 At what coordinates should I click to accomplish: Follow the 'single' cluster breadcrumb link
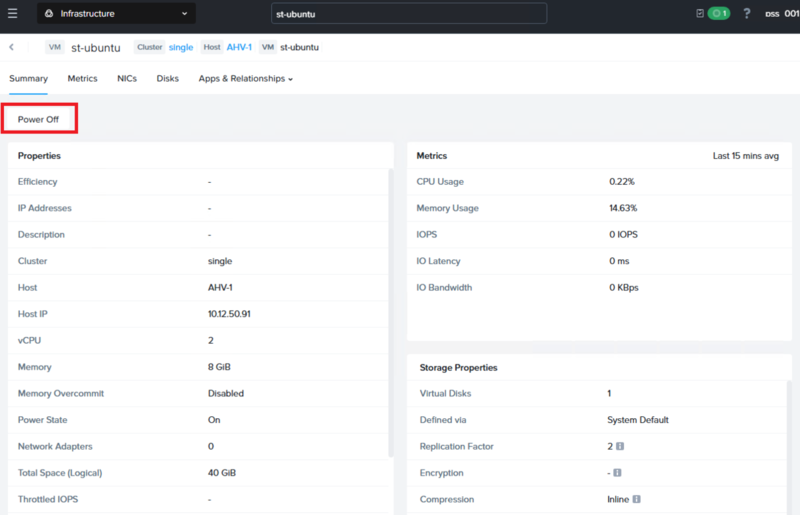pyautogui.click(x=181, y=47)
